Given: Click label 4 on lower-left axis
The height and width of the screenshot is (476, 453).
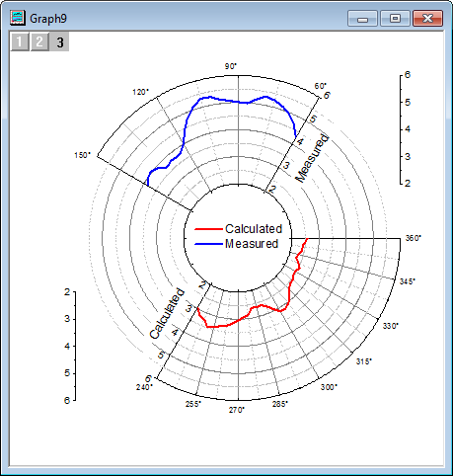Looking at the screenshot, I should point(67,347).
